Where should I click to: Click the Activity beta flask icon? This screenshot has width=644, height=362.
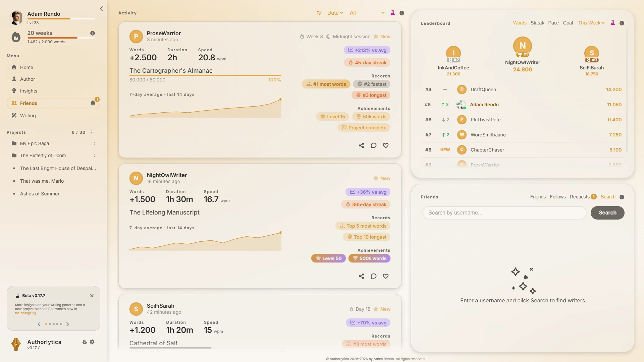(x=392, y=13)
